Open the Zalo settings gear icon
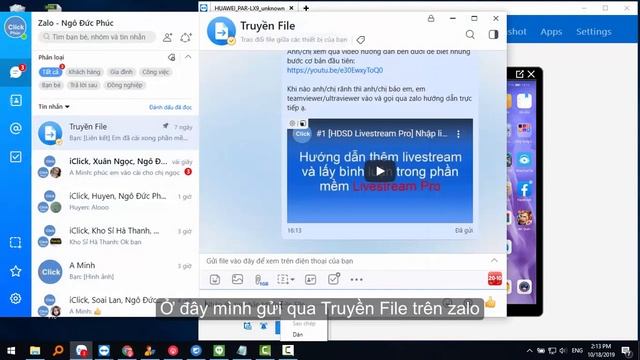Viewport: 640px width, 360px height. click(16, 298)
